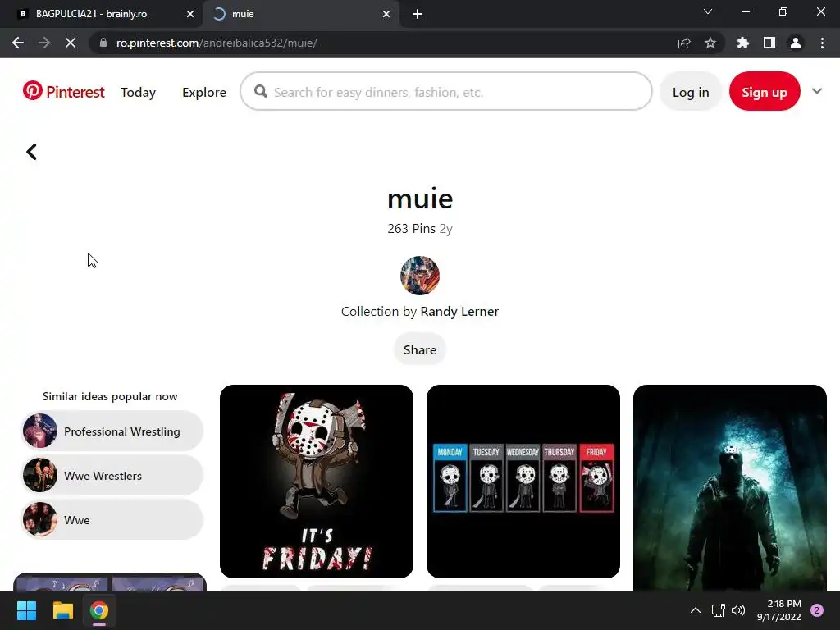Open the notification center badge
The width and height of the screenshot is (840, 630).
tap(817, 610)
